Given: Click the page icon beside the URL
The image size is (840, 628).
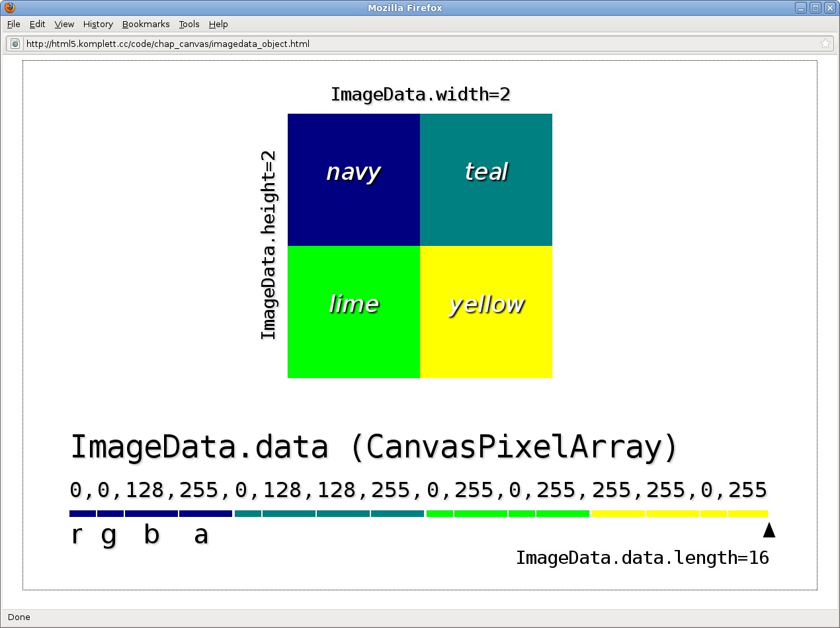Looking at the screenshot, I should [15, 44].
